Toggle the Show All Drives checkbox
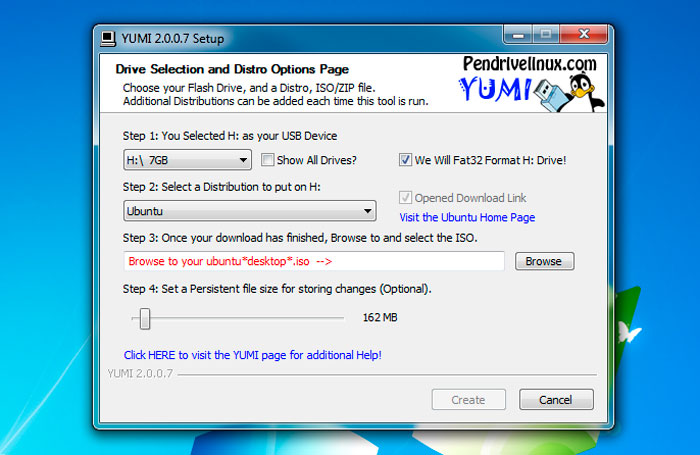This screenshot has width=700, height=455. pyautogui.click(x=267, y=160)
